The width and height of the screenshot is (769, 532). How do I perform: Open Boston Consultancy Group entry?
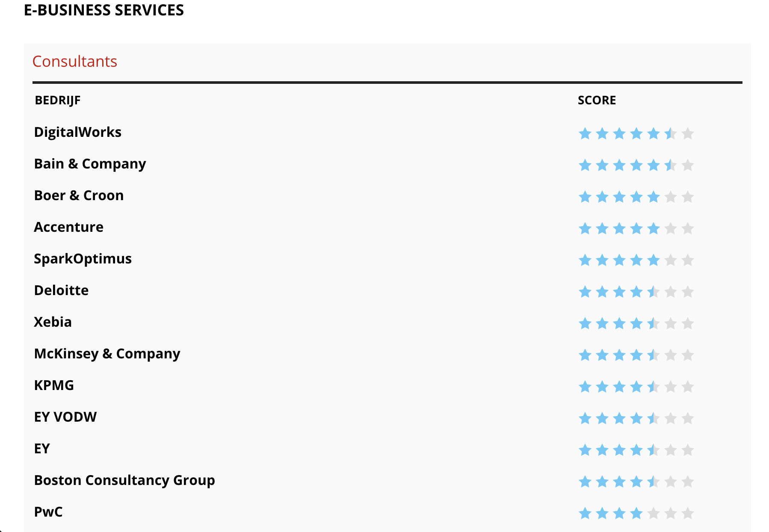coord(124,480)
